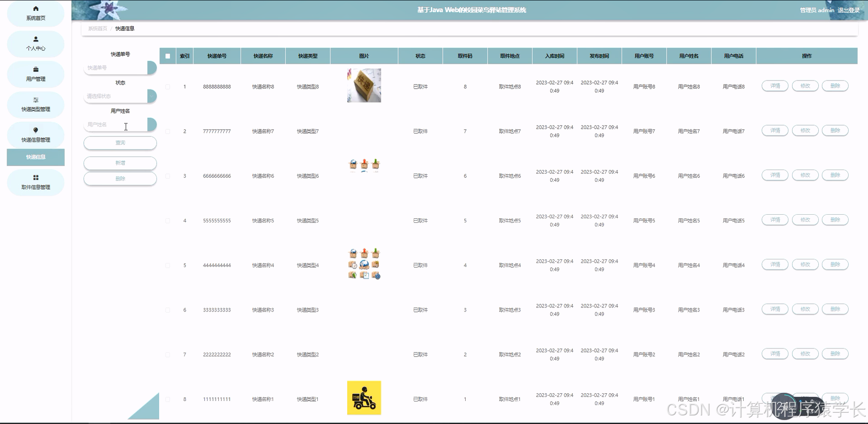Open 快递信息管理 pin icon in sidebar

[x=36, y=130]
